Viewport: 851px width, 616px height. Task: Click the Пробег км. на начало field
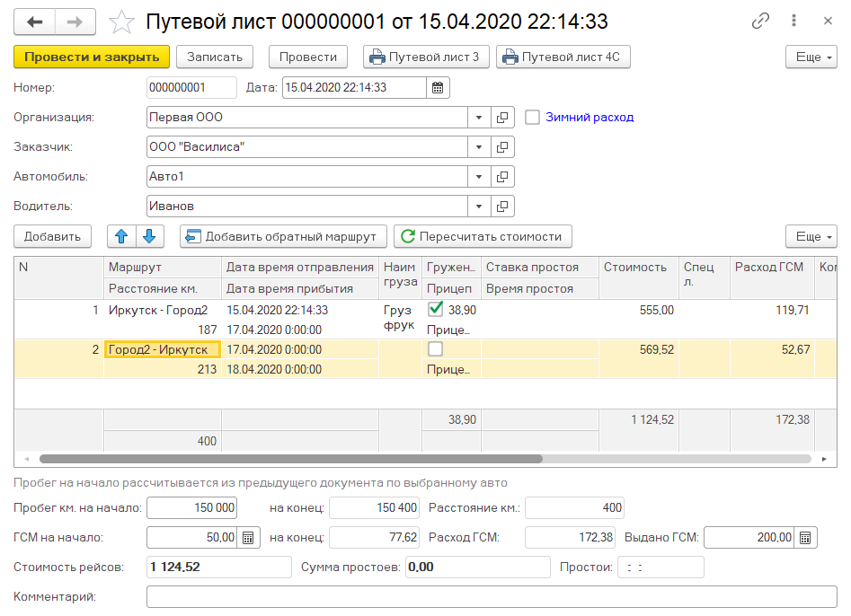point(191,507)
